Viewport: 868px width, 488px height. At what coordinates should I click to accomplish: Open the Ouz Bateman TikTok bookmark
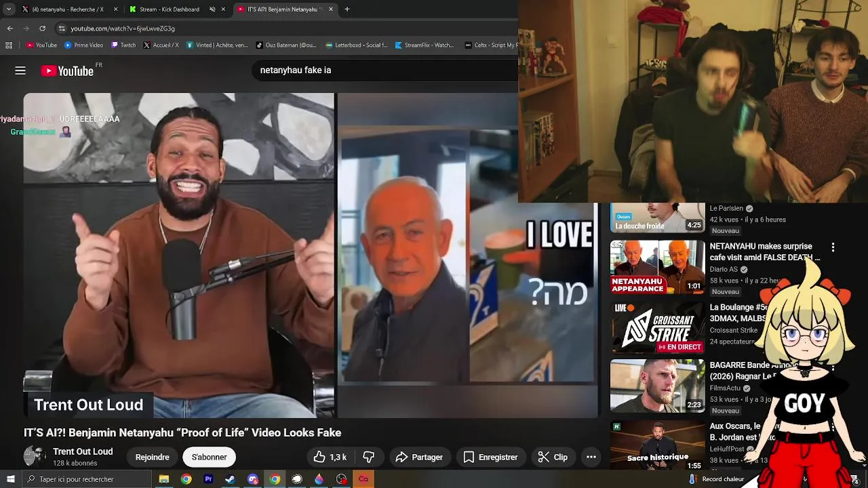286,45
